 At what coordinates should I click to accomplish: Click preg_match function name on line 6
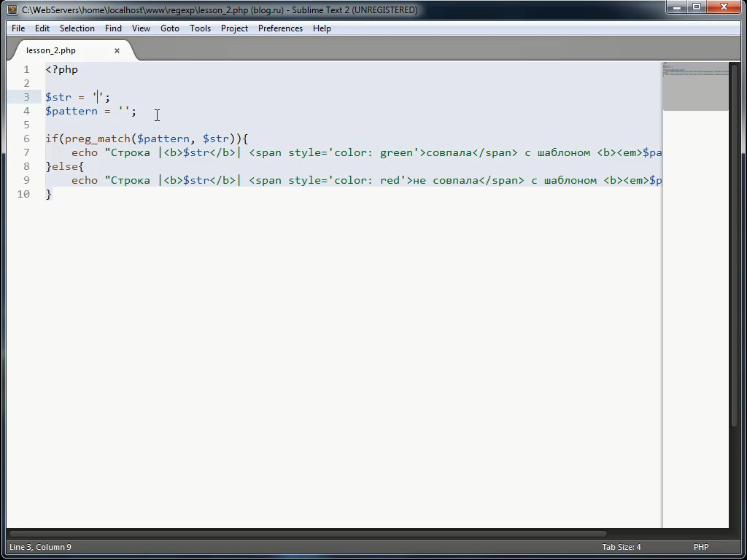[x=97, y=139]
